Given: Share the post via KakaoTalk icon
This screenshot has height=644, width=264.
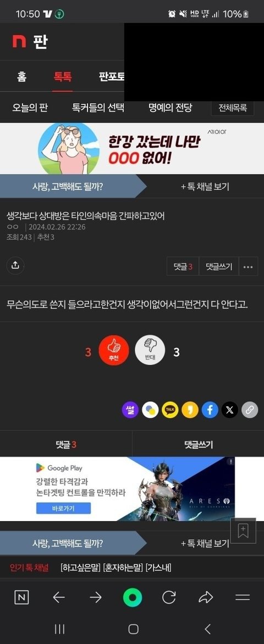Looking at the screenshot, I should point(170,410).
